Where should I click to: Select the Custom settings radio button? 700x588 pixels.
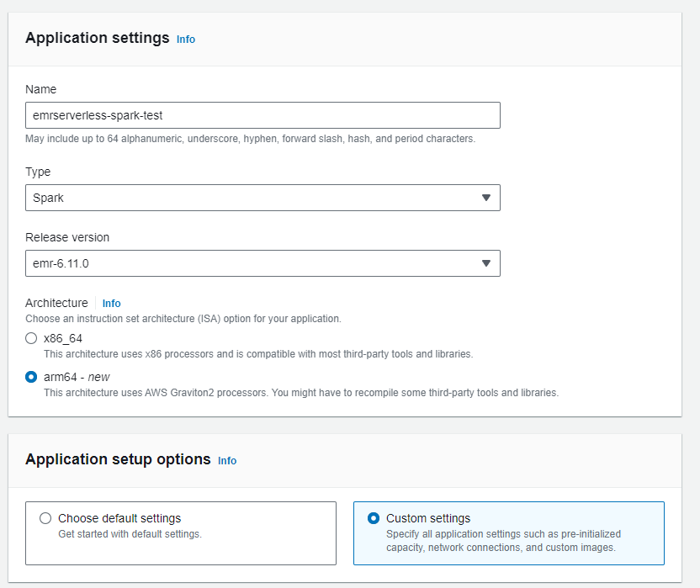374,518
